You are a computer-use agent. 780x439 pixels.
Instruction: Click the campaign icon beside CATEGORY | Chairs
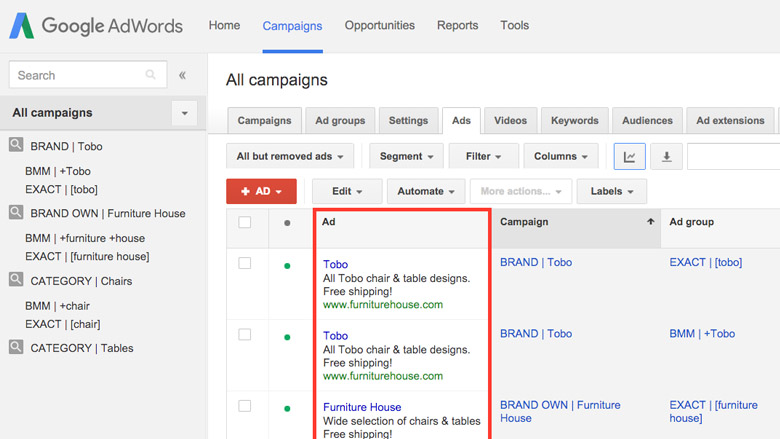point(16,279)
